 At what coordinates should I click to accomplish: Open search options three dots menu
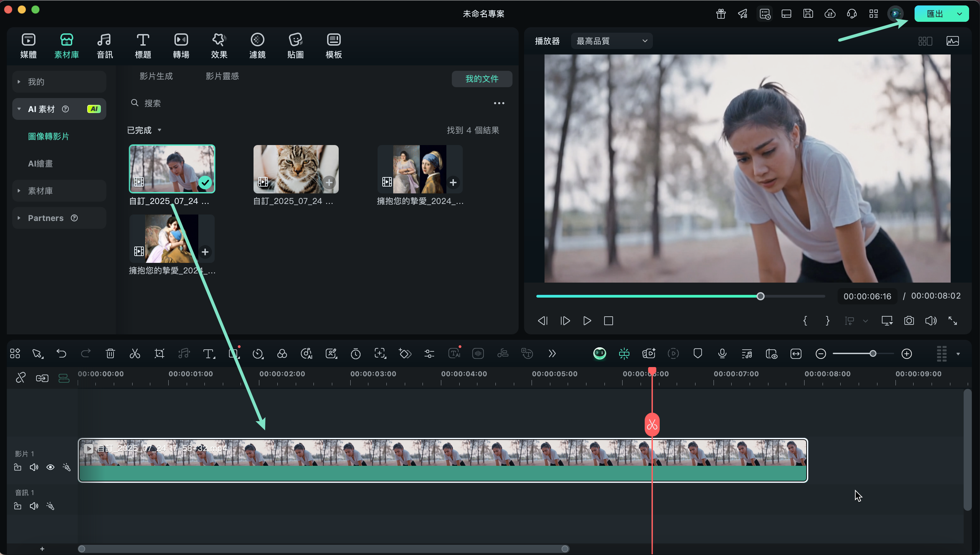[x=499, y=103]
